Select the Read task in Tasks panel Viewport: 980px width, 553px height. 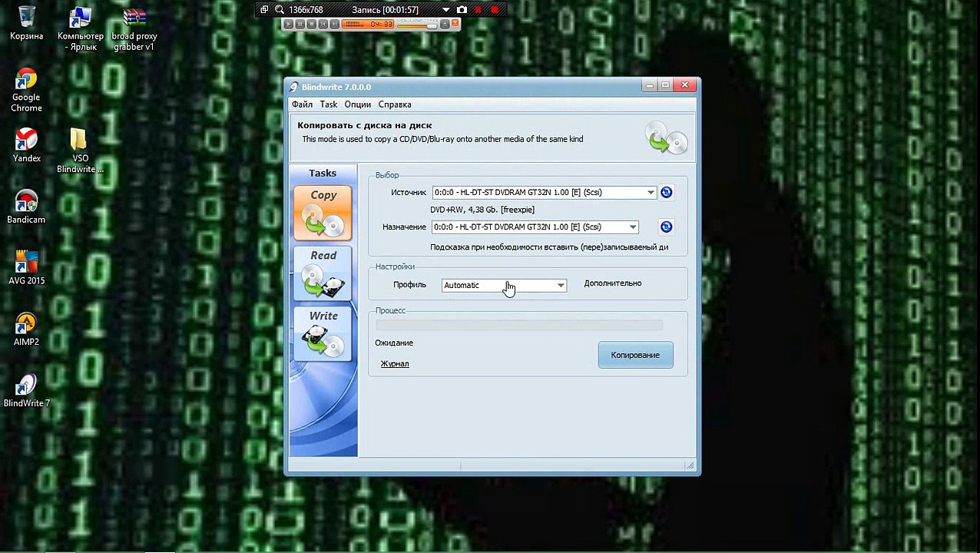(323, 273)
